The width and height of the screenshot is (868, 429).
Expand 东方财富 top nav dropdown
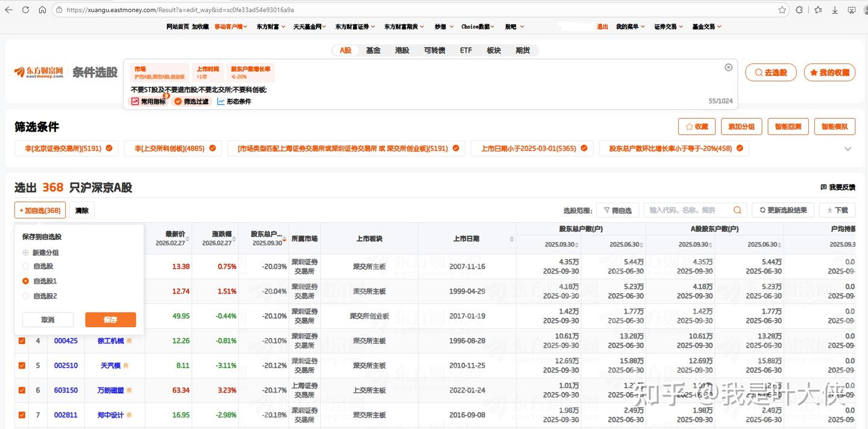click(x=272, y=27)
